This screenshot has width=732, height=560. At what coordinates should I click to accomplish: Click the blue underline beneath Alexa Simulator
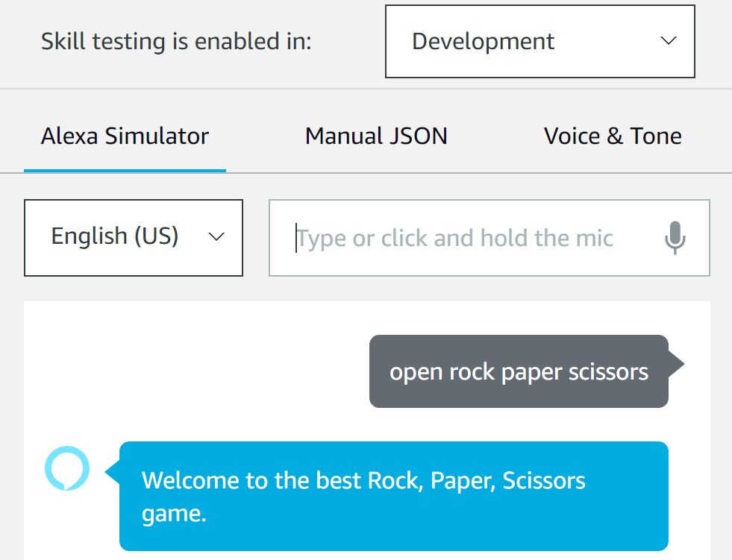point(125,171)
